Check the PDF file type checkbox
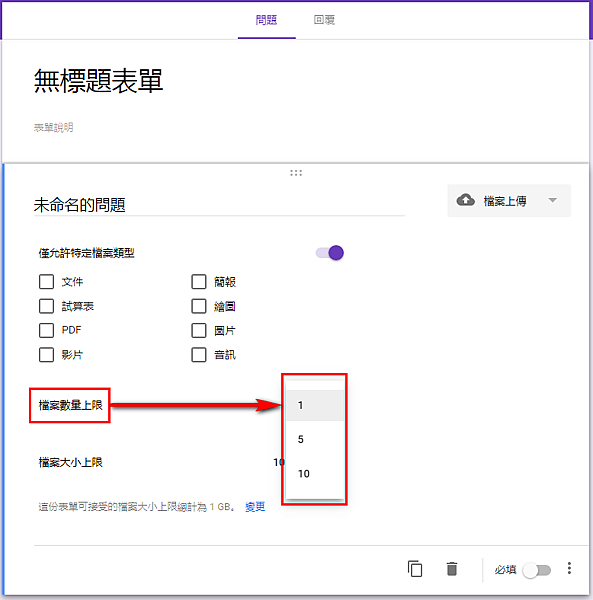The height and width of the screenshot is (600, 593). (46, 330)
